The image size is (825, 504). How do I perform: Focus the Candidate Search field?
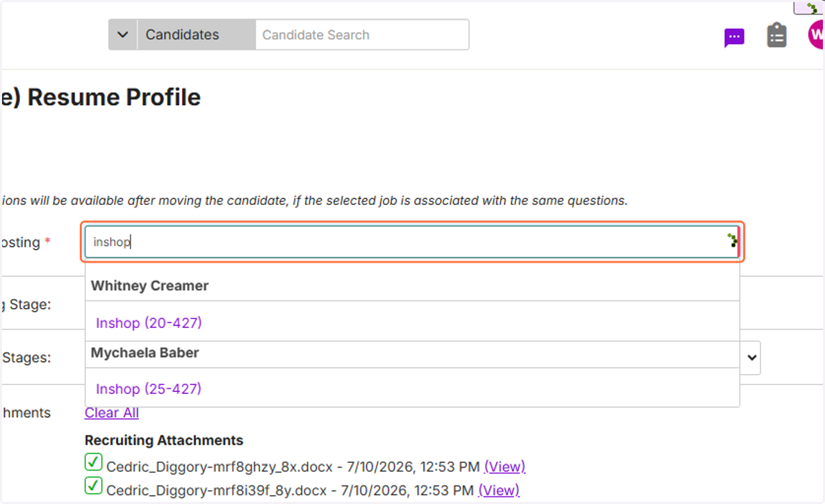(362, 34)
